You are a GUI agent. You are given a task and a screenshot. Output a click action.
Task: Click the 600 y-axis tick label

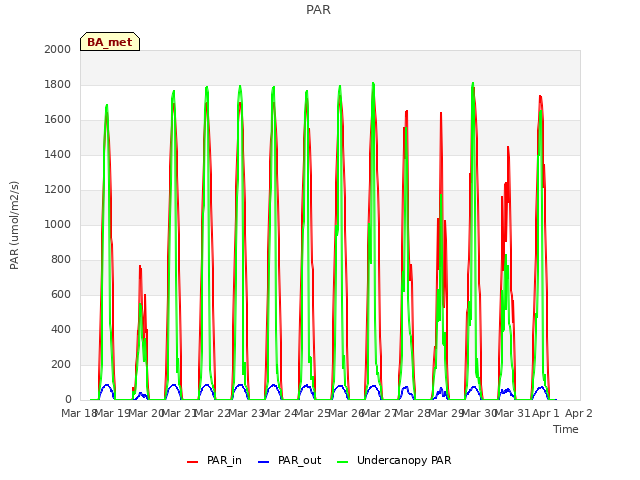pyautogui.click(x=61, y=294)
